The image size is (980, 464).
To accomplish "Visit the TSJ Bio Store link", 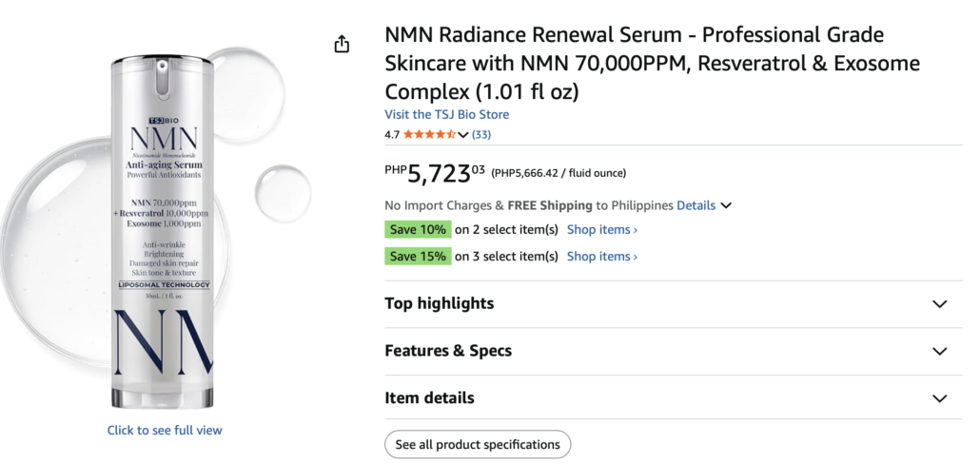I will [447, 114].
